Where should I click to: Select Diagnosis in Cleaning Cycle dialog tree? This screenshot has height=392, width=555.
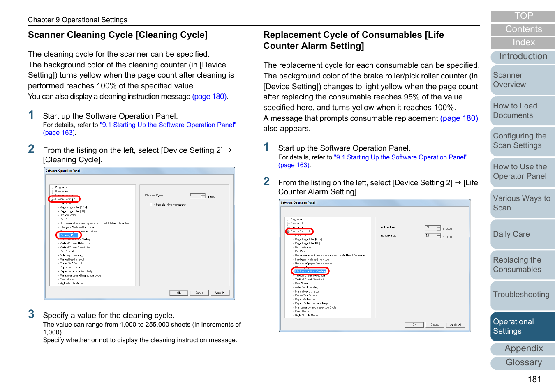(x=61, y=187)
